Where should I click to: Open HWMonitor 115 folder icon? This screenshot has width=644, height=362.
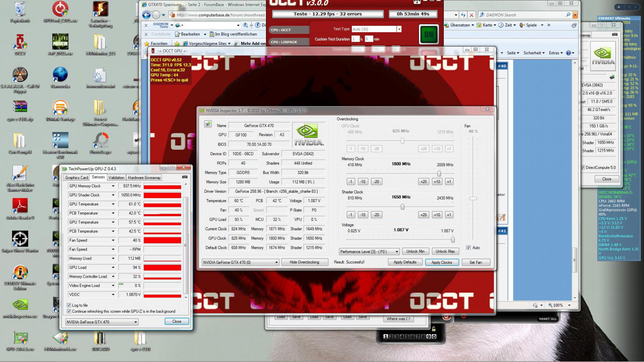(100, 45)
